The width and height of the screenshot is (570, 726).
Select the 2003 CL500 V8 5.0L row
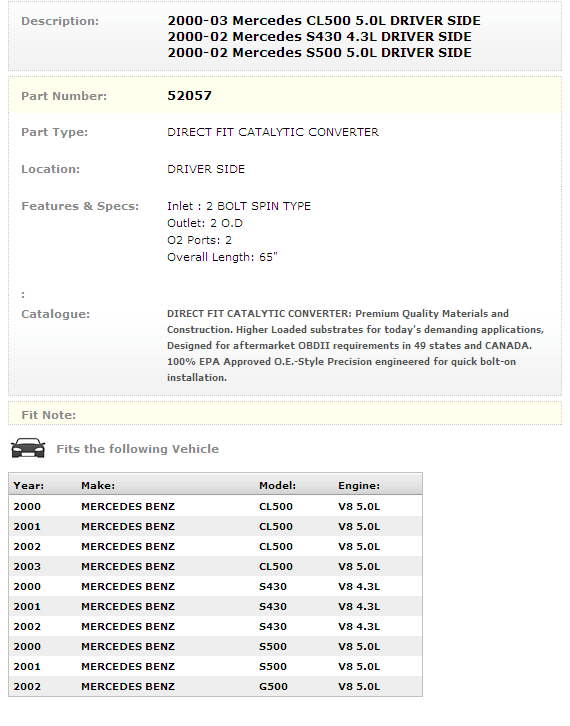click(x=215, y=566)
